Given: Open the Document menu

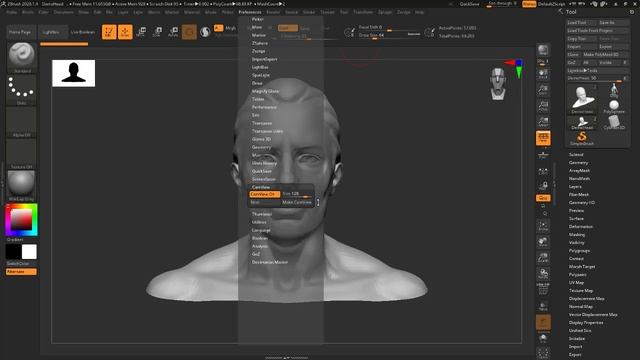Looking at the screenshot, I should point(64,12).
